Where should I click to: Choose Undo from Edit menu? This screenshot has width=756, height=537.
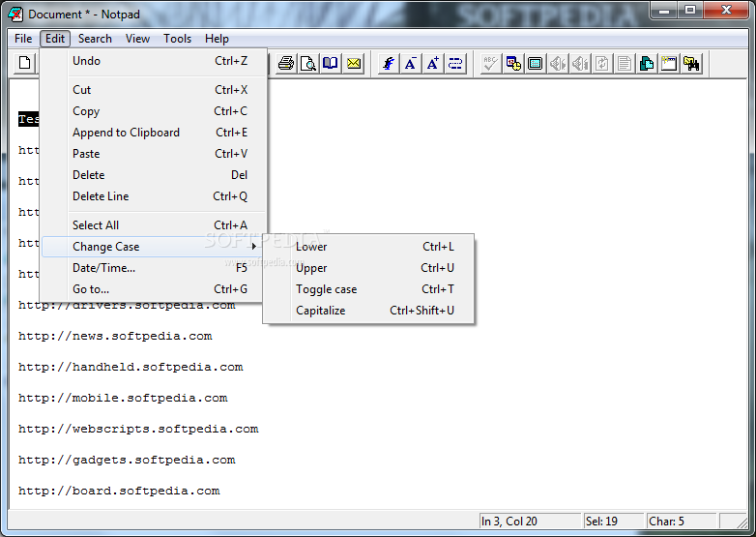[154, 61]
